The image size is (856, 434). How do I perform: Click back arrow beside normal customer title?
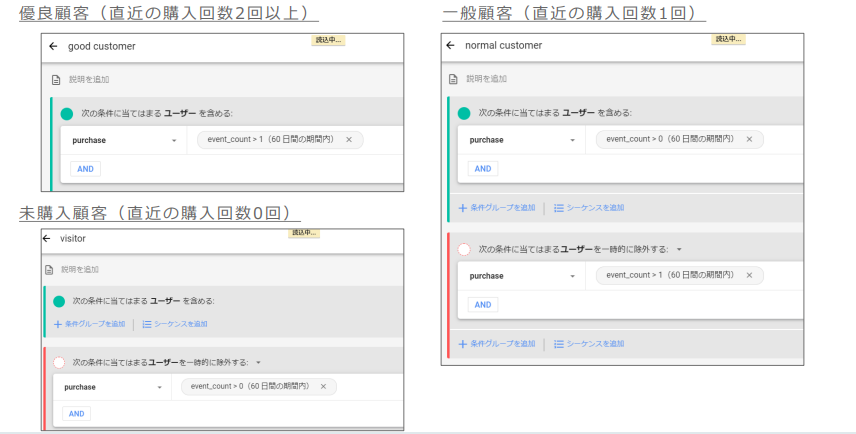[x=451, y=45]
